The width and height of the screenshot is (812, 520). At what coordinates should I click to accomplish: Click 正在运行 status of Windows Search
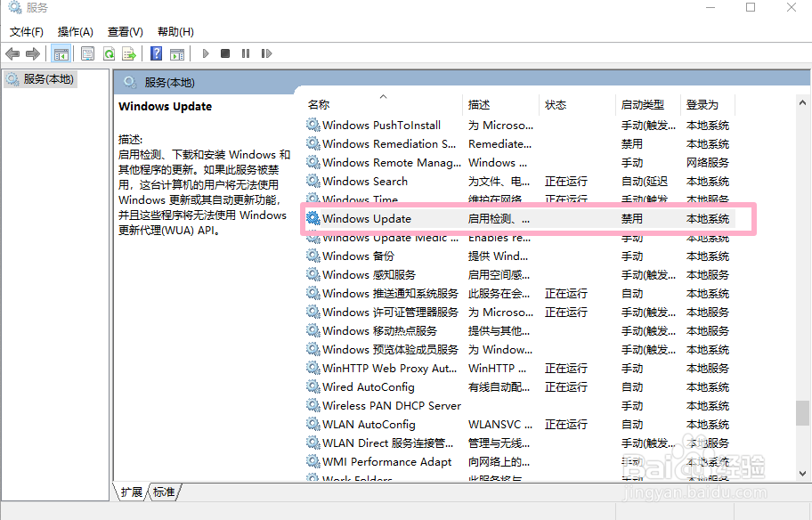point(566,182)
